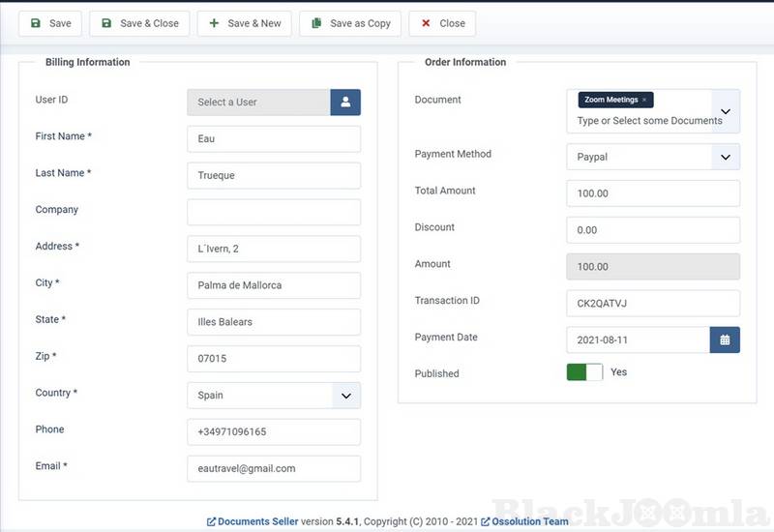The image size is (774, 532).
Task: Click the Discount input field
Action: pyautogui.click(x=652, y=230)
